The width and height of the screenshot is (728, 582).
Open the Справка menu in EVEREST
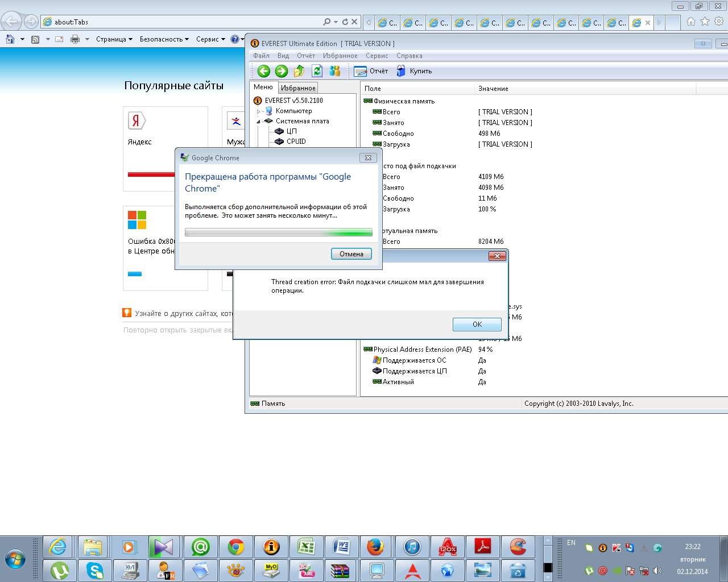(x=409, y=56)
